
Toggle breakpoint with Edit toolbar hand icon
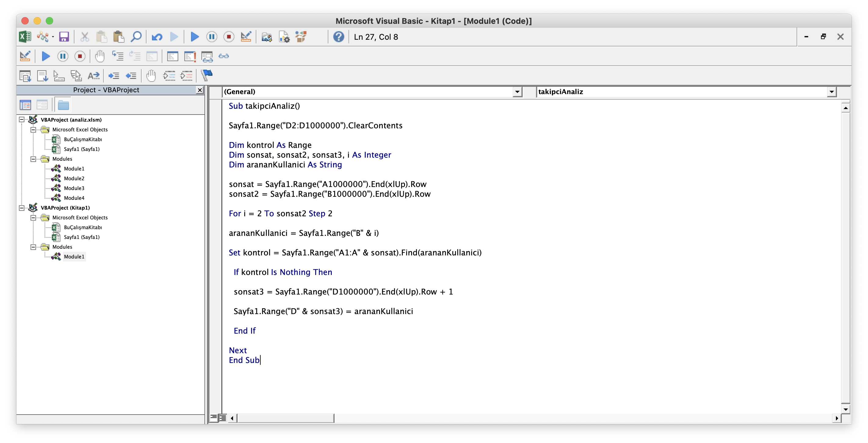tap(151, 75)
